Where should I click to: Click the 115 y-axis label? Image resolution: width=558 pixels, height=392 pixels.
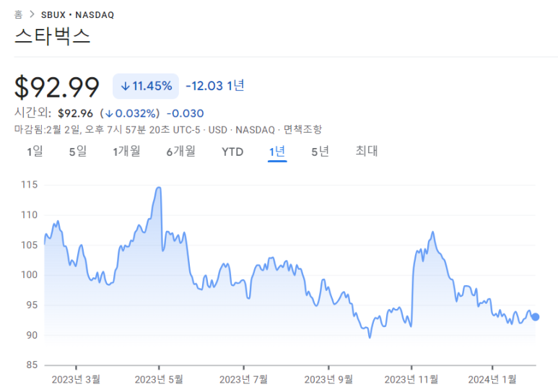click(x=29, y=185)
